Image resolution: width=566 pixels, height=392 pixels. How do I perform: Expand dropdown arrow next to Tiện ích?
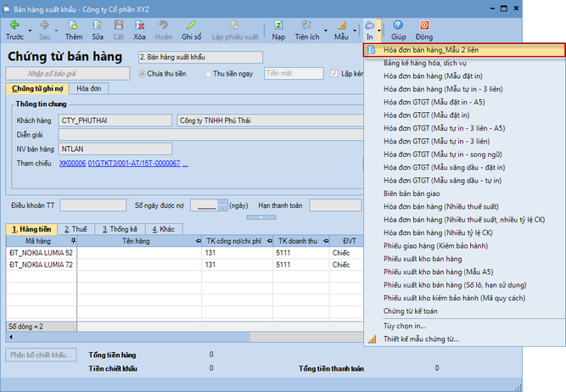click(x=326, y=31)
